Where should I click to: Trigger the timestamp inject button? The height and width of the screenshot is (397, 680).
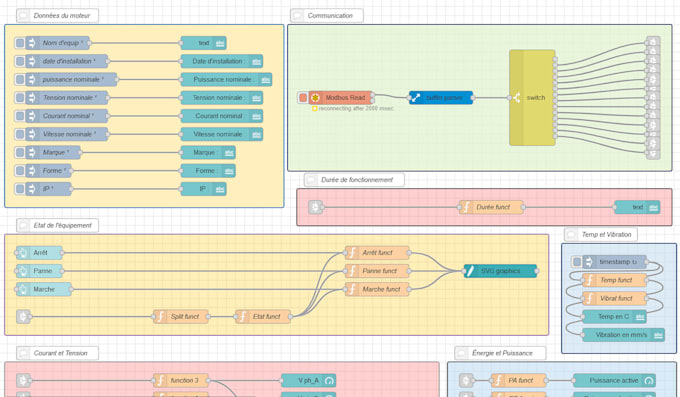(576, 262)
